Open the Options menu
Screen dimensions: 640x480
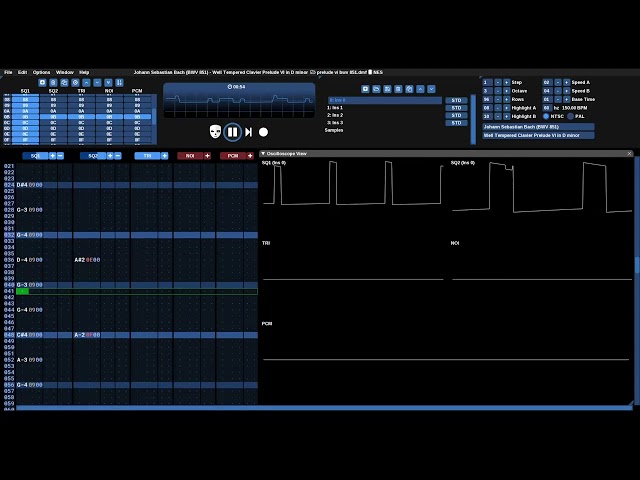[x=42, y=72]
